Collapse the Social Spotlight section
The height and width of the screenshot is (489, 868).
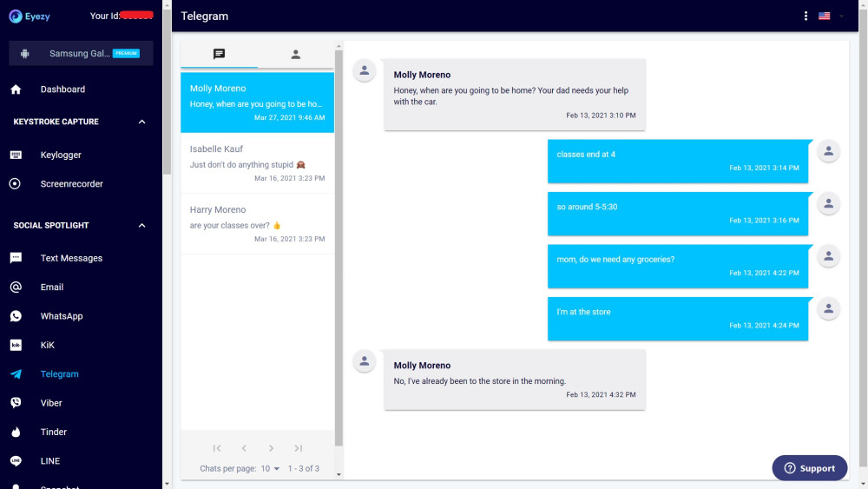141,226
